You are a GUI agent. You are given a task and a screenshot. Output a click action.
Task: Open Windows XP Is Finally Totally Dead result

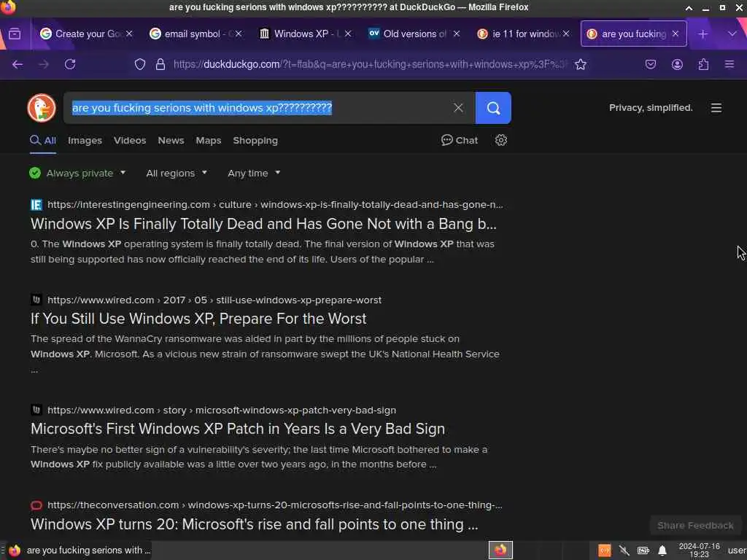click(263, 224)
